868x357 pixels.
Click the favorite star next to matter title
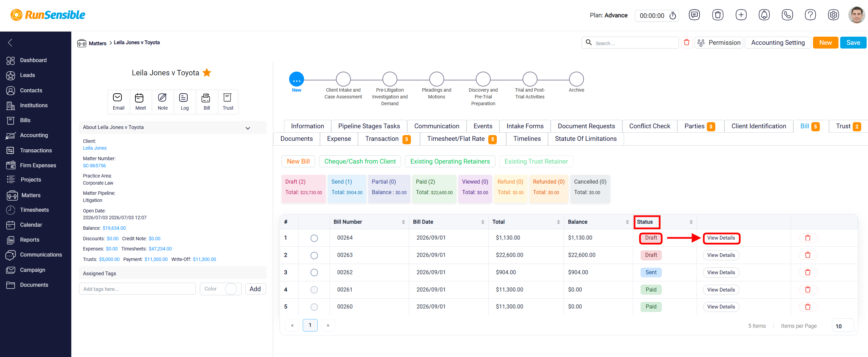click(207, 73)
